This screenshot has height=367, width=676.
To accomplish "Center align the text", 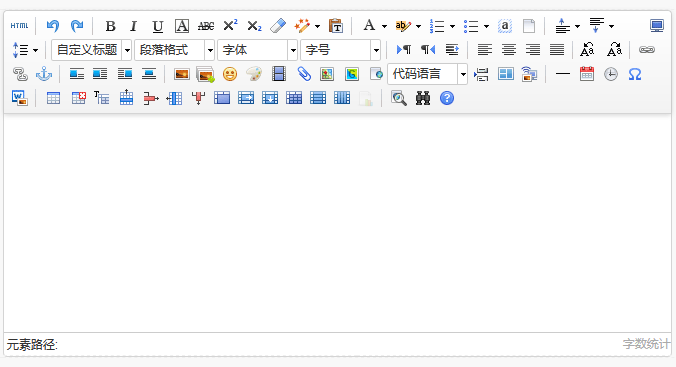I will (509, 50).
